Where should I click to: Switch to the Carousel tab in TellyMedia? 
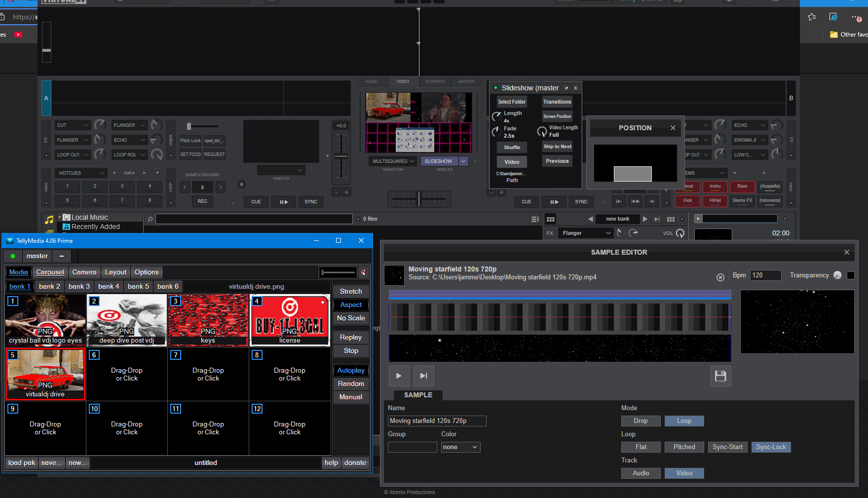[x=50, y=272]
